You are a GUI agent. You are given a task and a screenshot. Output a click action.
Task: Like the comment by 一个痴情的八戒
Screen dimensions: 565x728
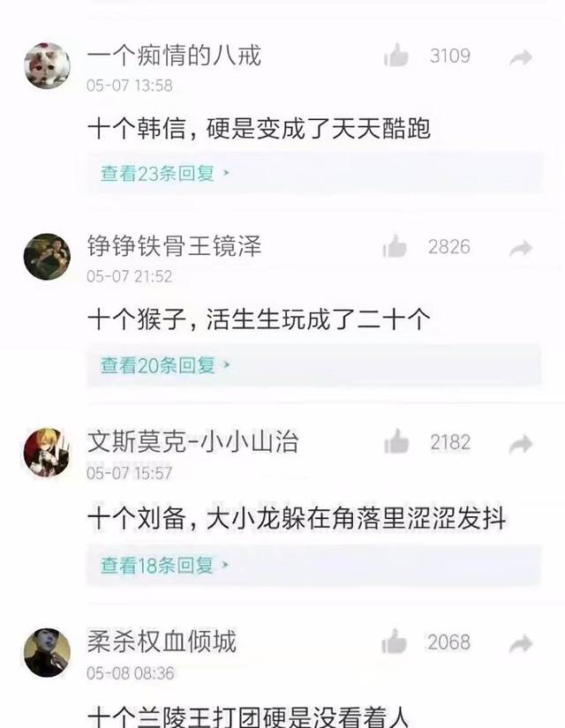point(396,56)
